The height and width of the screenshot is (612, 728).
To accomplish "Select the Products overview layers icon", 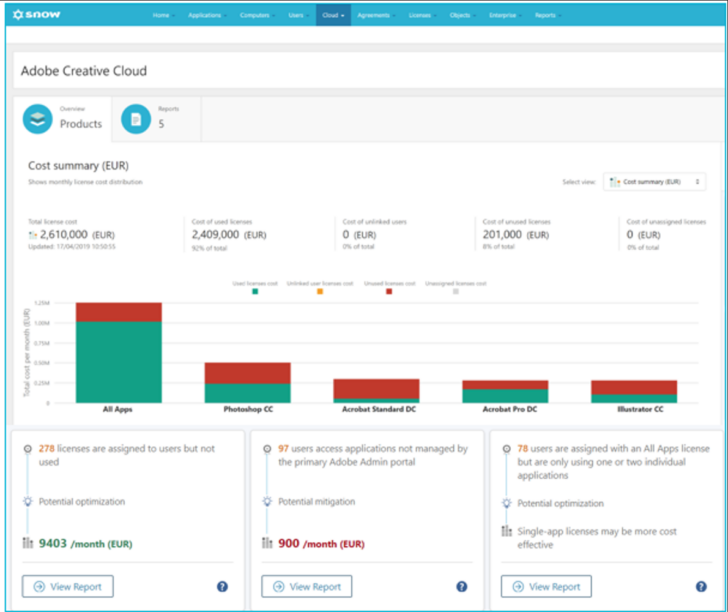I will pos(38,119).
